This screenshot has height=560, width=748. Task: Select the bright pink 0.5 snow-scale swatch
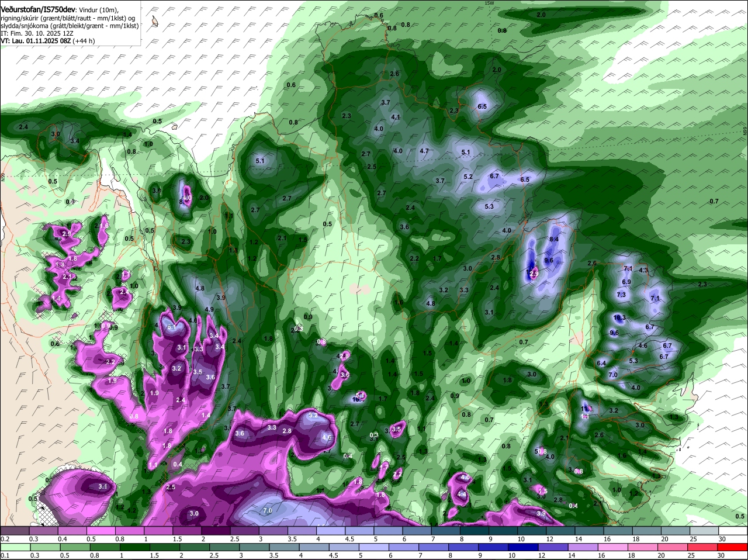(101, 530)
